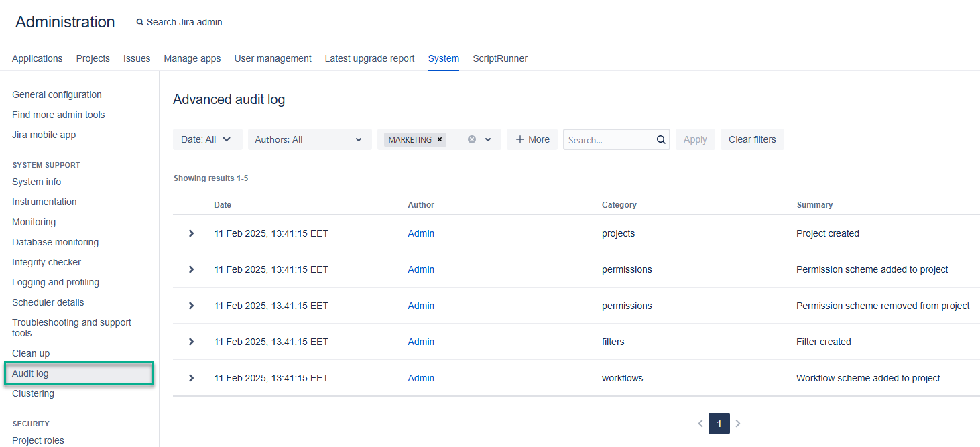Click inside the Search text field
The height and width of the screenshot is (447, 980).
pos(610,139)
